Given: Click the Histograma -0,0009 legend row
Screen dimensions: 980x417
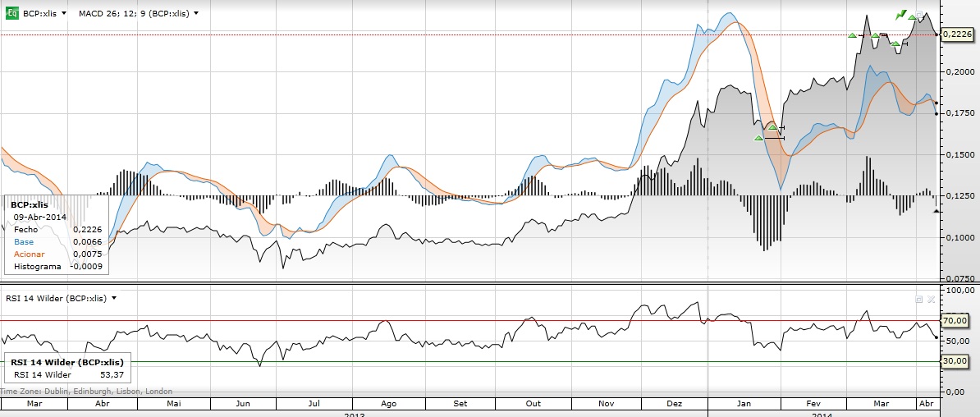Looking at the screenshot, I should click(x=57, y=267).
